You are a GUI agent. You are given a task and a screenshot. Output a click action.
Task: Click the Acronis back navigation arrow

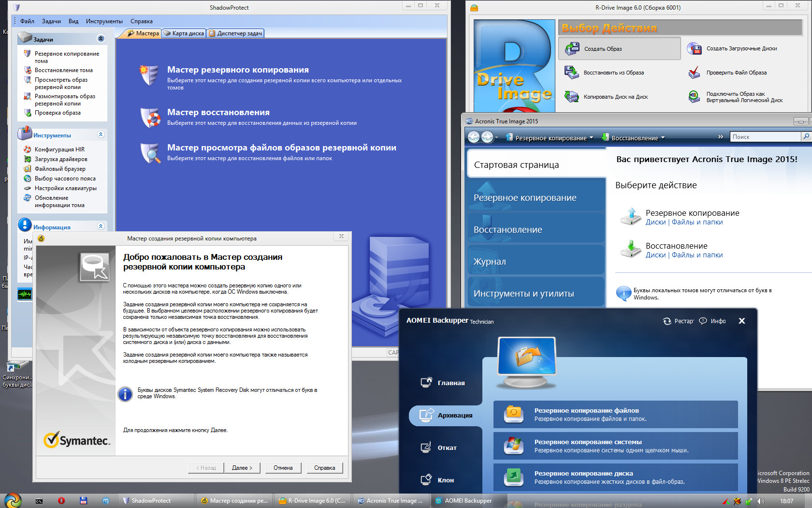[x=474, y=137]
